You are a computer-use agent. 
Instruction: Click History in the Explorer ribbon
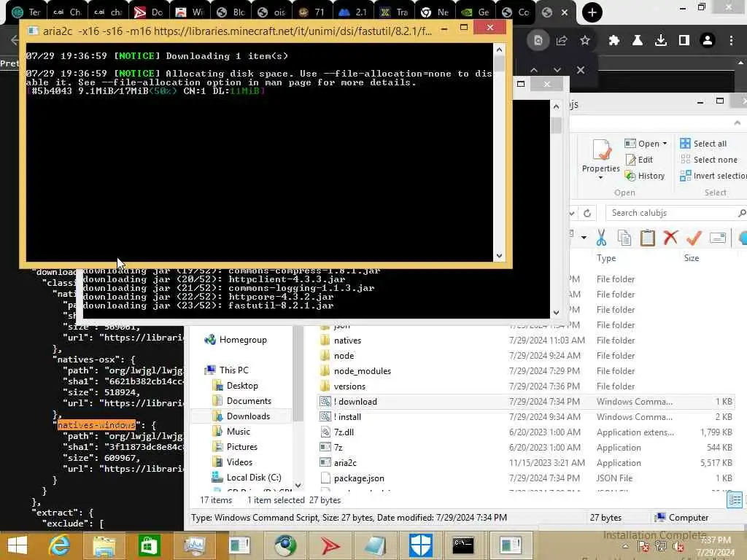point(645,176)
